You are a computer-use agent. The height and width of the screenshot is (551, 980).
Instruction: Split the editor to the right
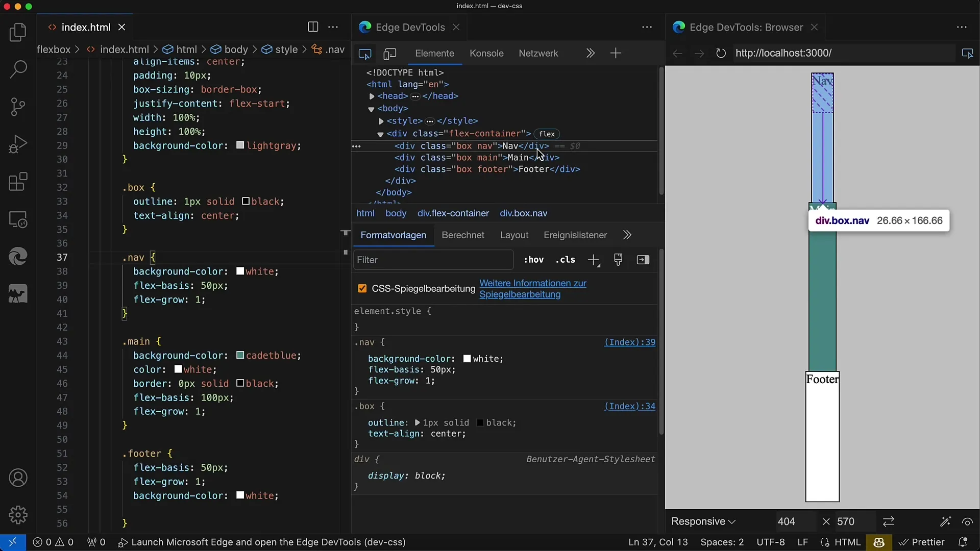[313, 27]
